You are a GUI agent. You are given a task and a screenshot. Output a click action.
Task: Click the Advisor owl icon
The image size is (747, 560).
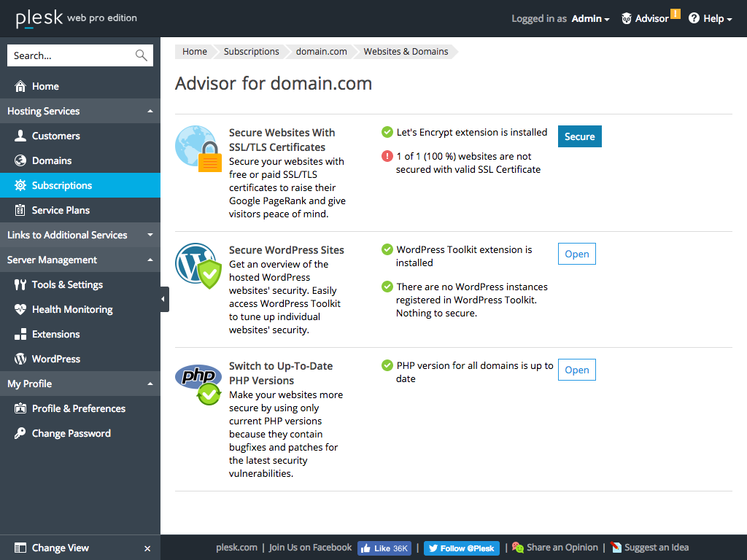tap(627, 19)
